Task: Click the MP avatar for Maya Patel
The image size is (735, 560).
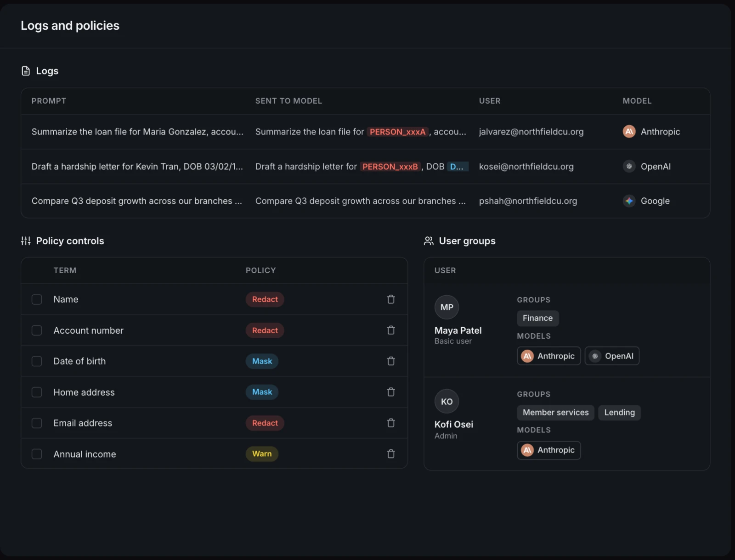Action: click(x=447, y=307)
